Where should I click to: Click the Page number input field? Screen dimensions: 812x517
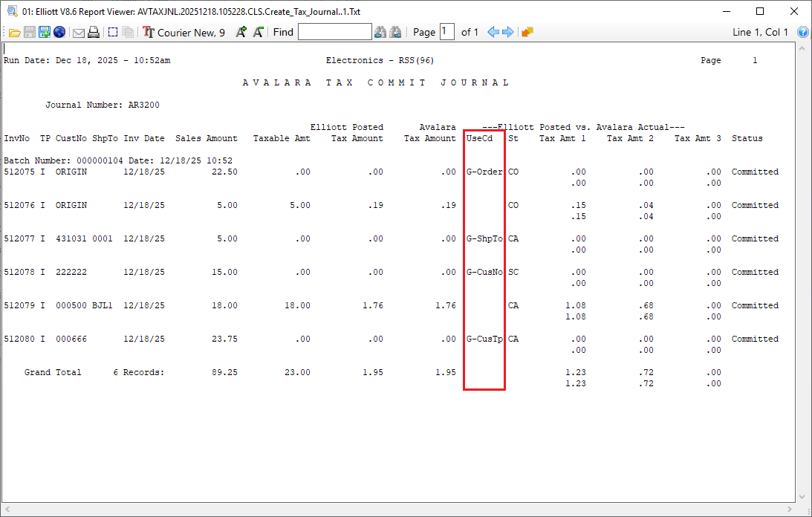(446, 32)
